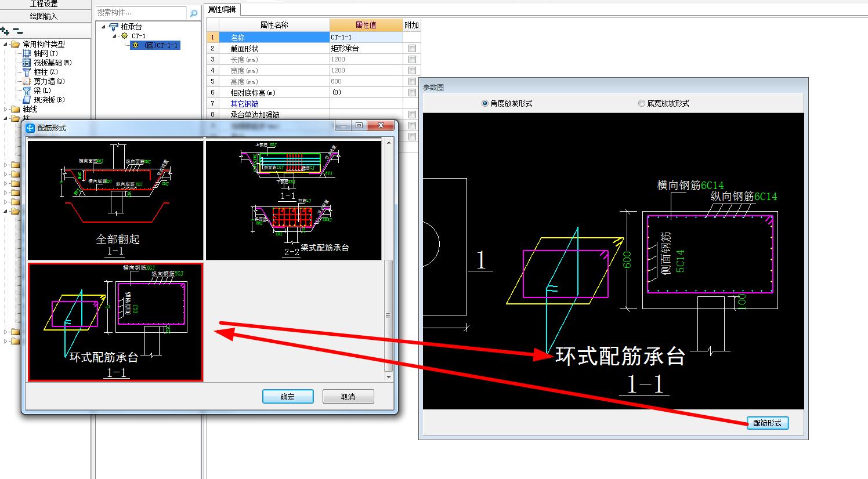This screenshot has width=868, height=479.
Task: Click the 高度(mm) value 600
Action: click(x=366, y=81)
